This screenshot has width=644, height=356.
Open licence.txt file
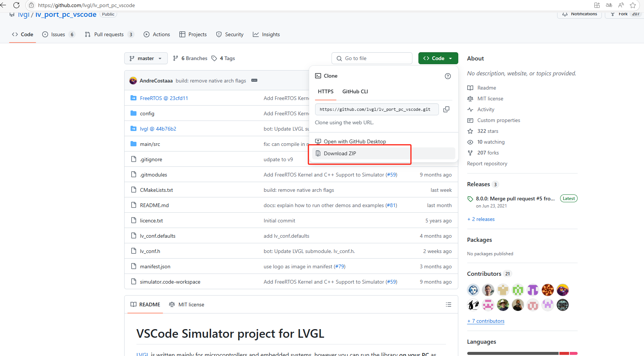point(151,221)
